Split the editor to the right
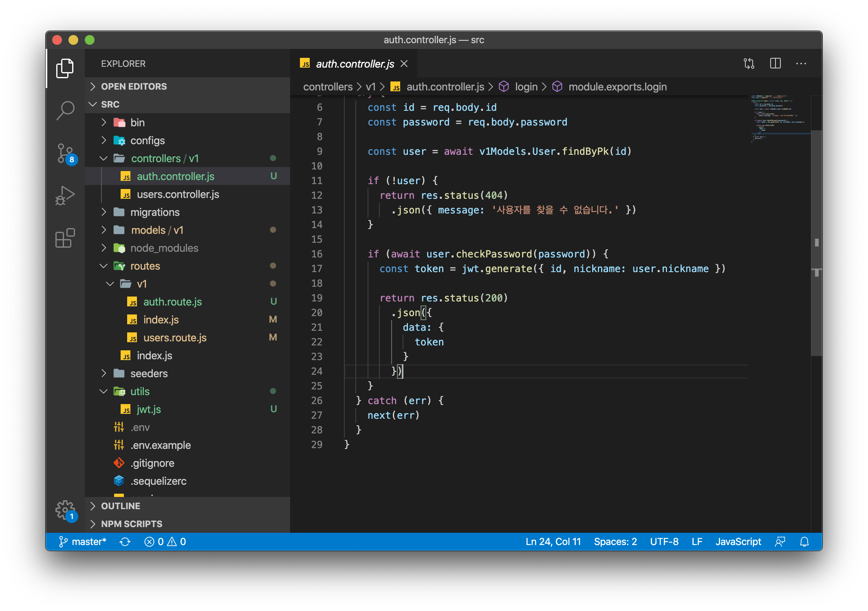 [775, 64]
